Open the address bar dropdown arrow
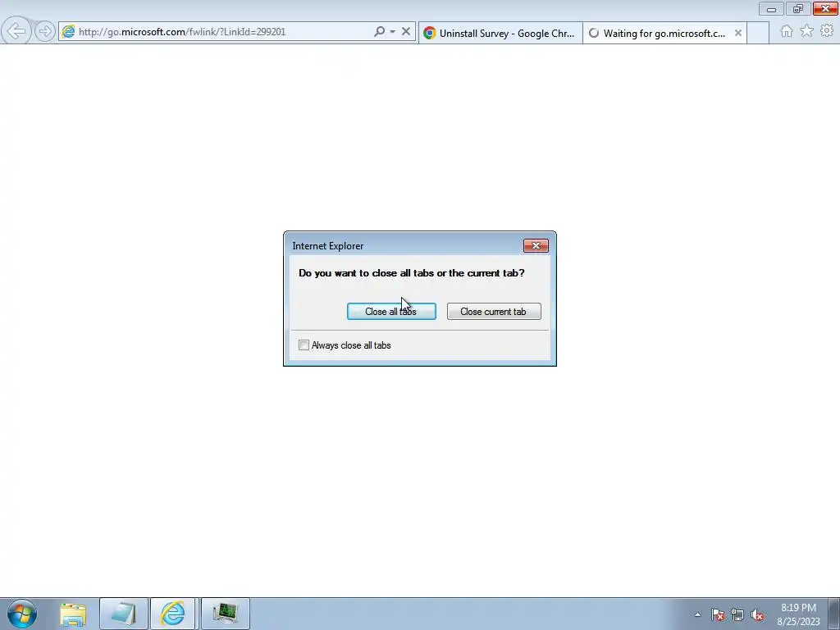840x630 pixels. [393, 32]
